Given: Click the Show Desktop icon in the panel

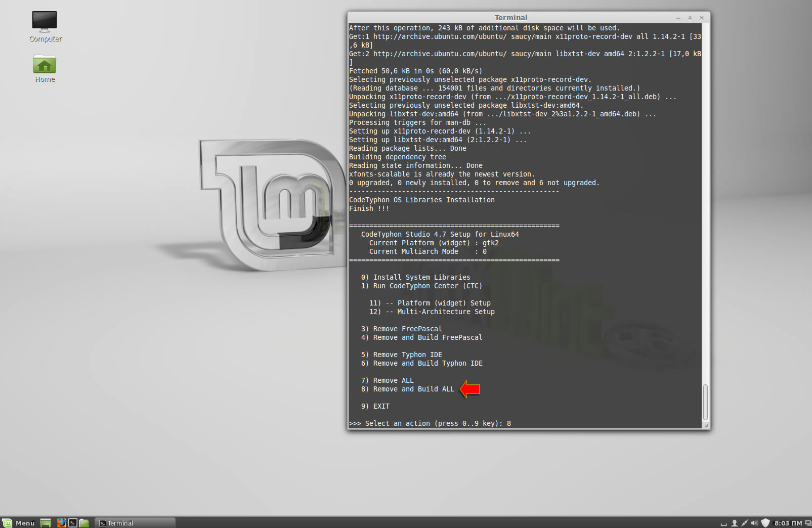Looking at the screenshot, I should point(46,523).
